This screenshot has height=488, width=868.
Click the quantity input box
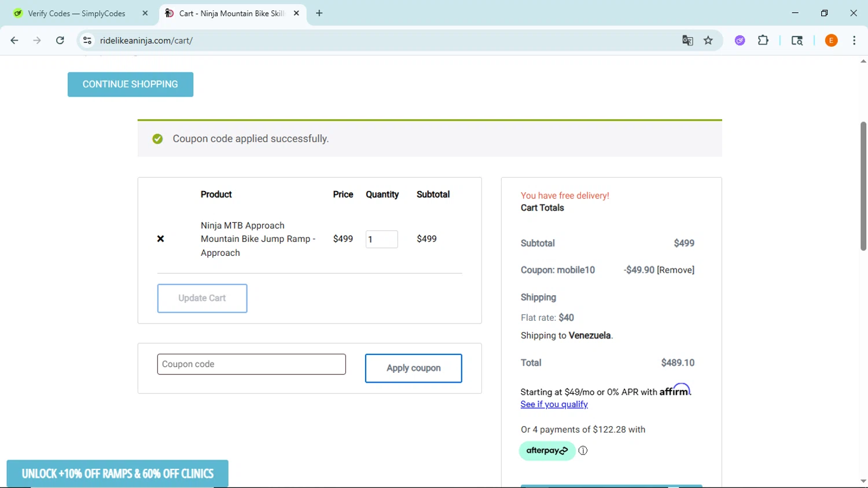pyautogui.click(x=381, y=239)
